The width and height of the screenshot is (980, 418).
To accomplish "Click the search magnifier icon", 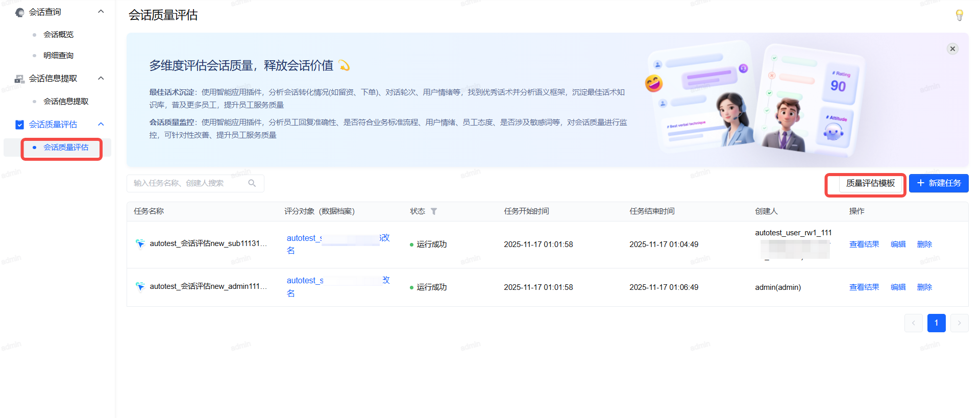I will click(252, 183).
